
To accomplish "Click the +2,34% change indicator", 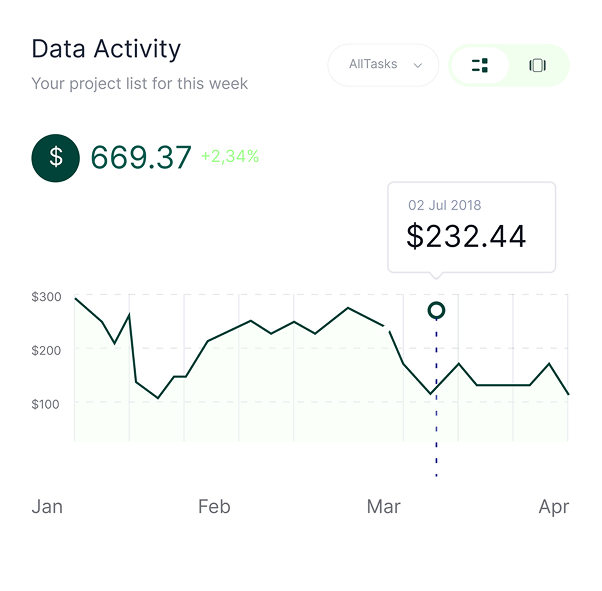I will (x=230, y=156).
